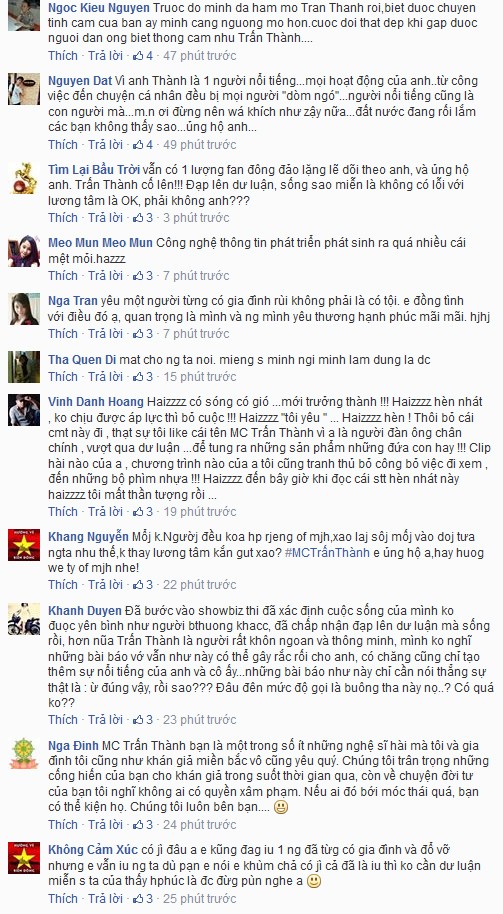The image size is (503, 914).
Task: Click thumb icon under Không Cảm Xúc's comment
Action: click(139, 898)
